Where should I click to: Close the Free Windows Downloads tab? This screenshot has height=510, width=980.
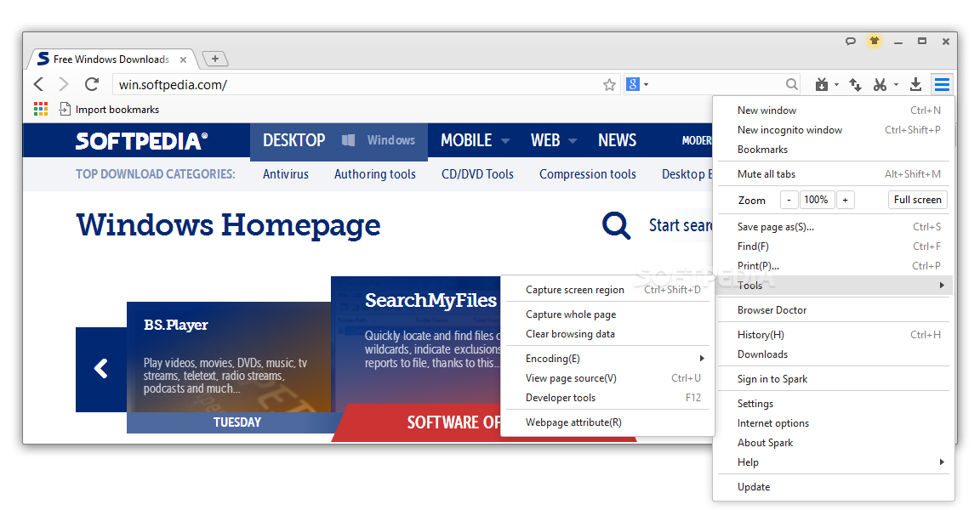click(183, 60)
